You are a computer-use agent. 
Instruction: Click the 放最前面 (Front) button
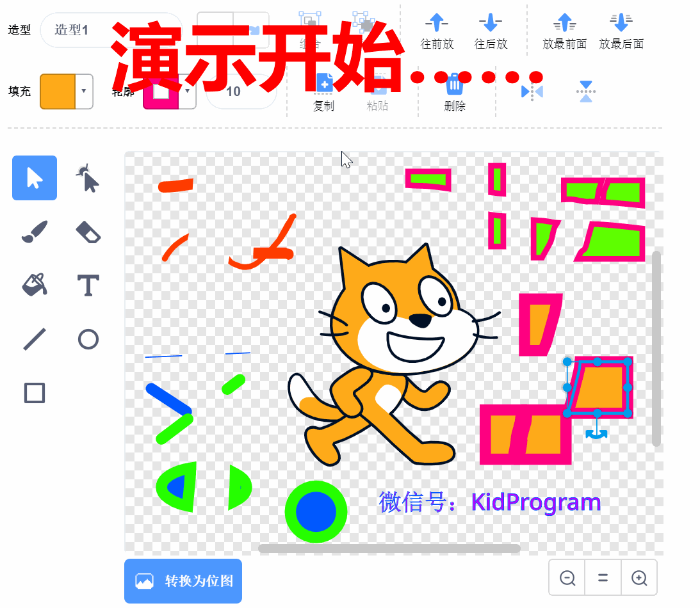click(x=564, y=31)
